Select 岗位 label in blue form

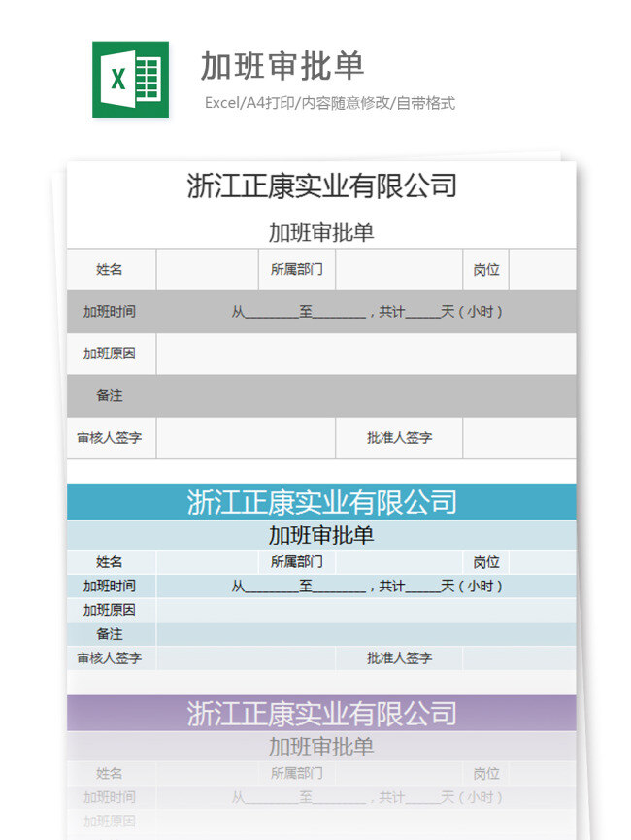485,562
